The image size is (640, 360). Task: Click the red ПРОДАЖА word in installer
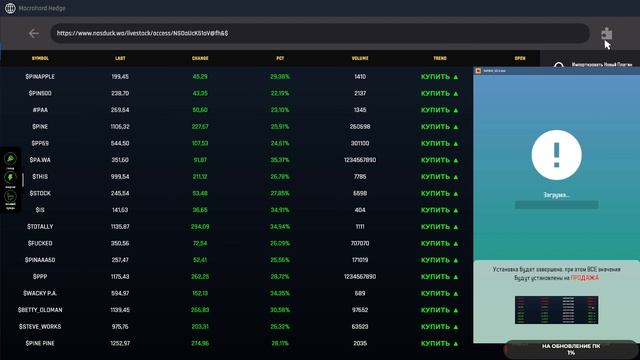point(584,278)
